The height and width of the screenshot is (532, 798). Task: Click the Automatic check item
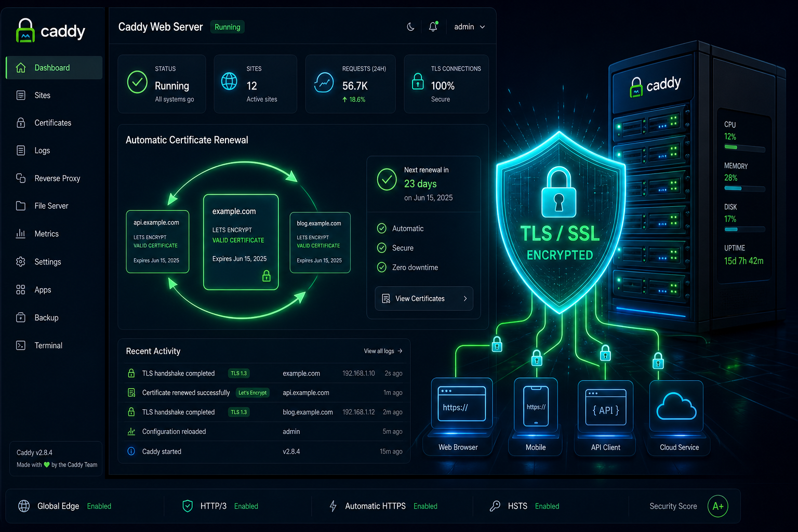pyautogui.click(x=400, y=229)
